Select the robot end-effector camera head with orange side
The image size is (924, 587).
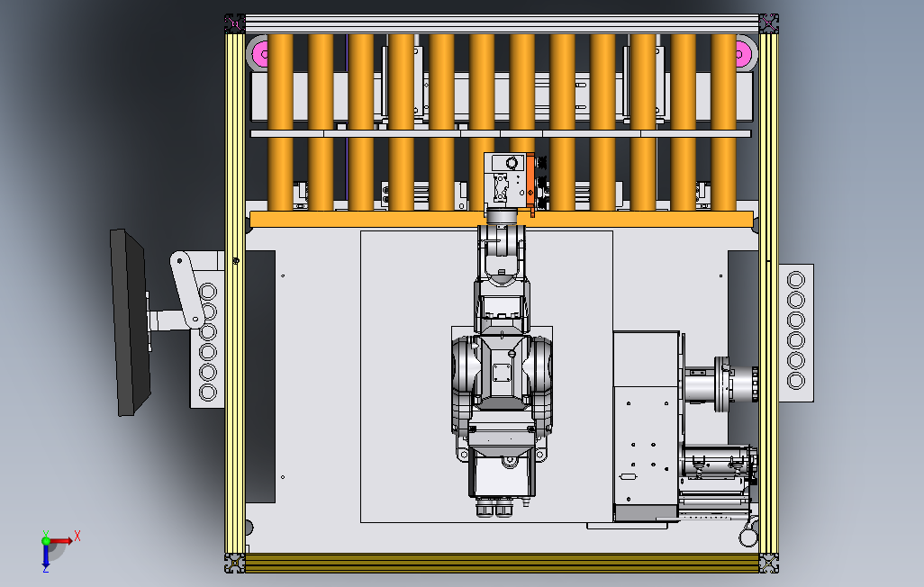click(x=509, y=180)
